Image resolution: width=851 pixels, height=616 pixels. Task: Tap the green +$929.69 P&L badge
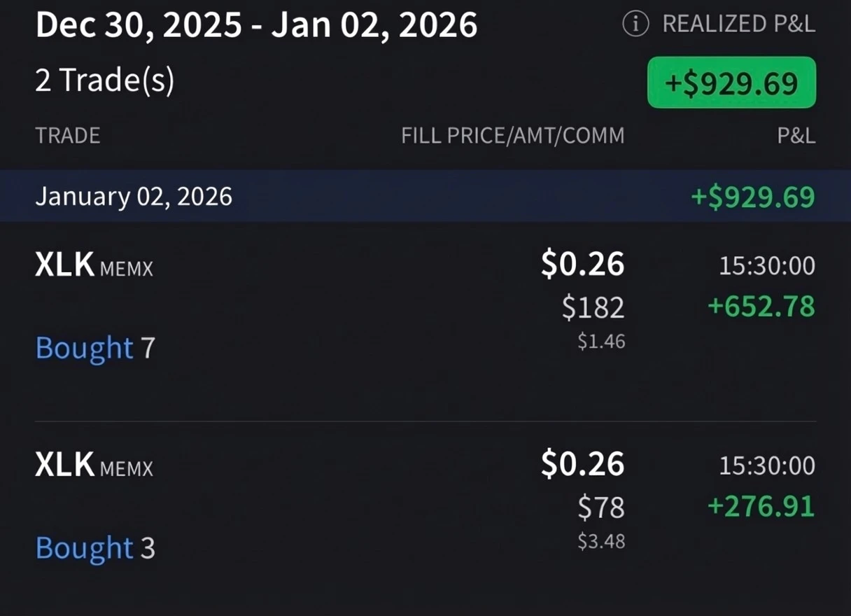[731, 83]
